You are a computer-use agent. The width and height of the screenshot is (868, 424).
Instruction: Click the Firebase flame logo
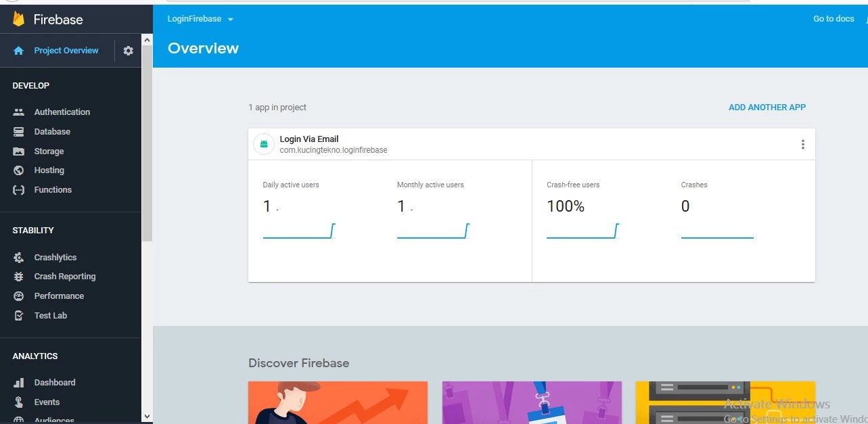tap(18, 20)
